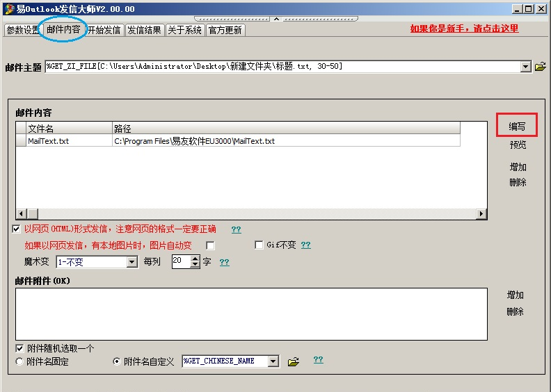Click the 预览 preview button

[518, 145]
